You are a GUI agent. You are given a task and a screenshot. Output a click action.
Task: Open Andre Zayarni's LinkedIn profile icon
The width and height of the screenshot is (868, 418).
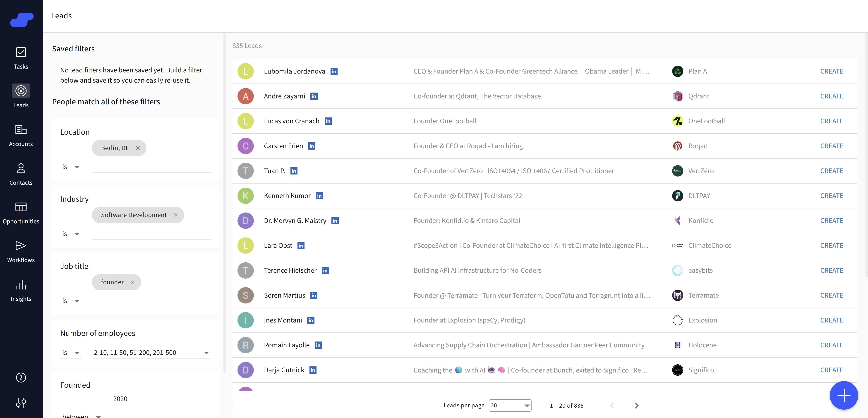tap(314, 96)
